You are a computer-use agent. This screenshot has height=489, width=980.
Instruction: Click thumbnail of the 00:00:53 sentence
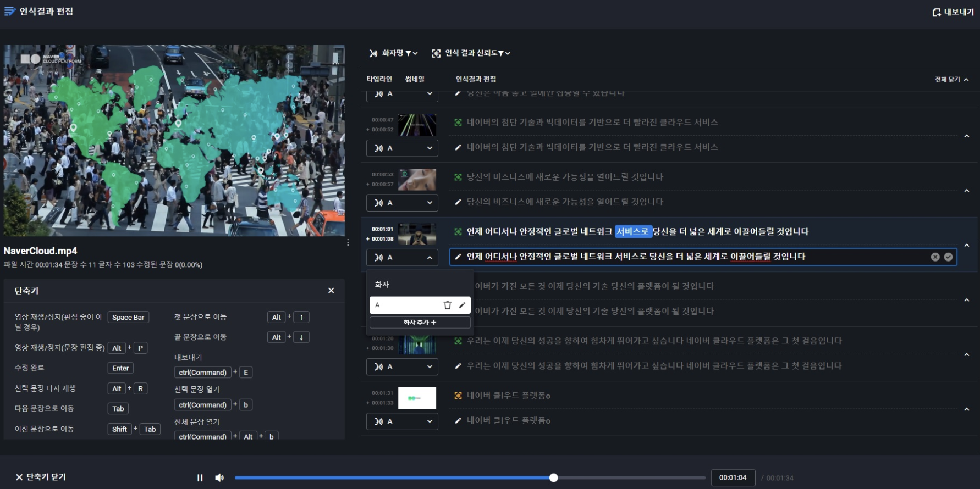tap(417, 179)
